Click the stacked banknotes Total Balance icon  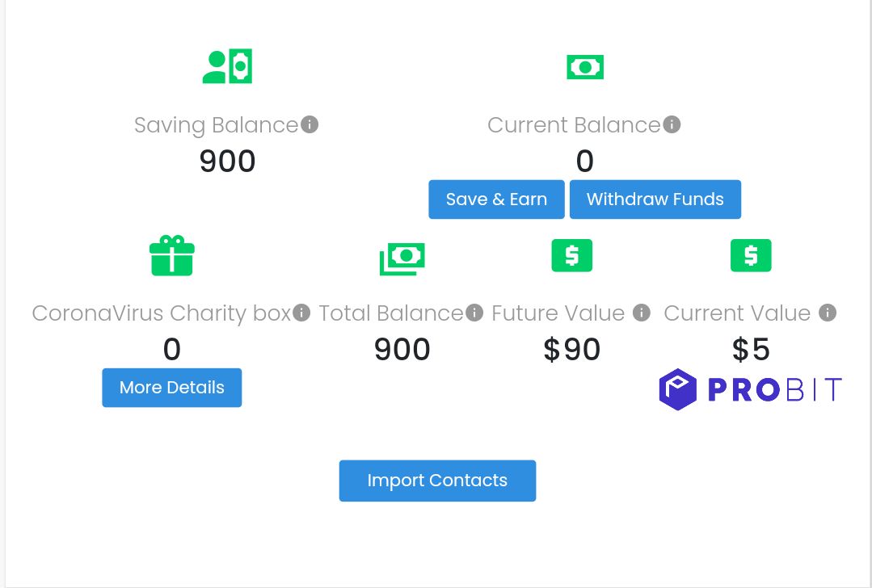pos(402,259)
